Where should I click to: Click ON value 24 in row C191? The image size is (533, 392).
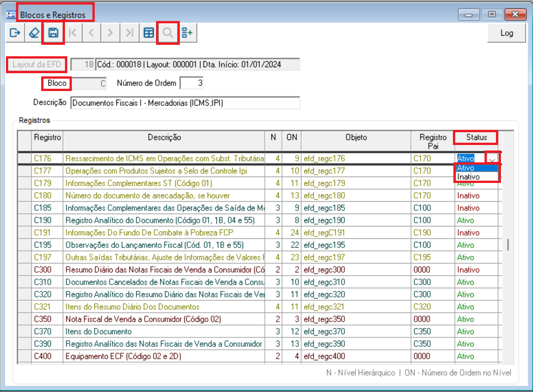[x=291, y=233]
